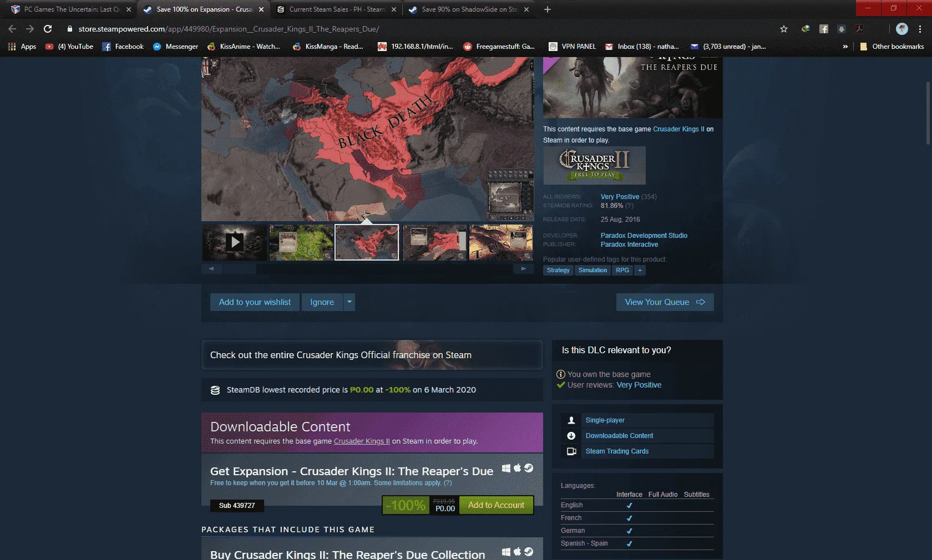Add Reaper's Due to account

(496, 505)
